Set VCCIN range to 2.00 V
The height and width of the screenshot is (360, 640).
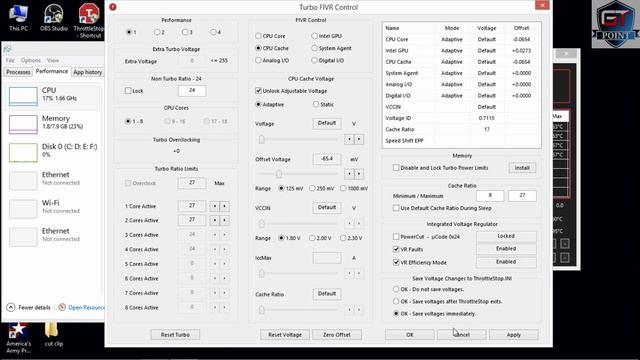pos(312,238)
